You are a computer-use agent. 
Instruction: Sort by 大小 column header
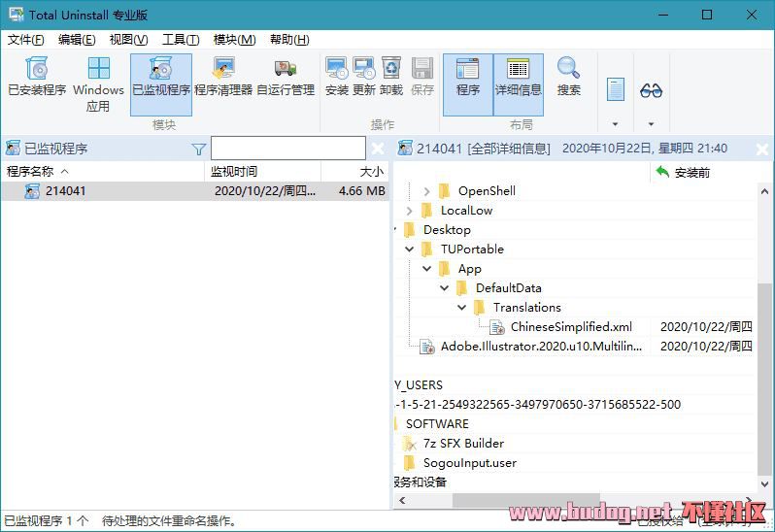[354, 172]
